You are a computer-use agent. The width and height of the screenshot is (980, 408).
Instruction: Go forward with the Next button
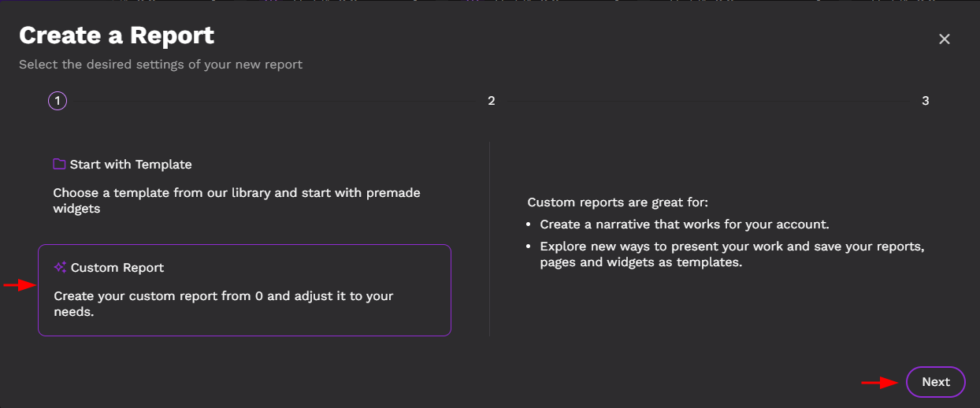click(x=936, y=382)
